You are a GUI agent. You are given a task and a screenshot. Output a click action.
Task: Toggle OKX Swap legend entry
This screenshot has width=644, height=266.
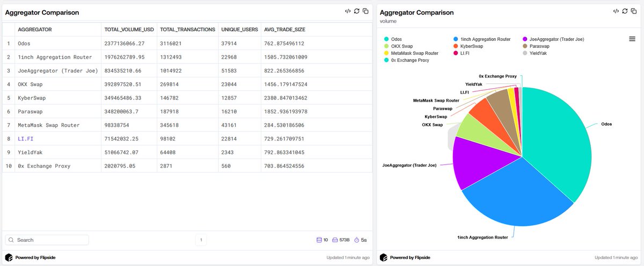pyautogui.click(x=398, y=46)
